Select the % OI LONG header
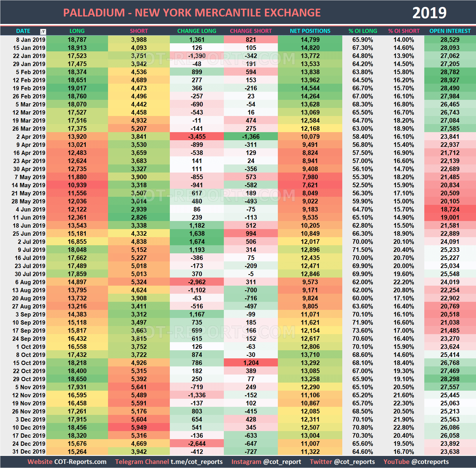 (x=363, y=31)
